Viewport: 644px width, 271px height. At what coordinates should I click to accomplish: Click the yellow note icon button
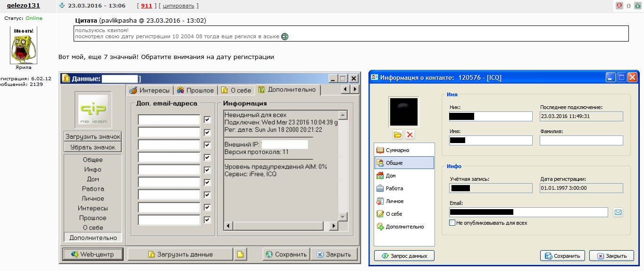240,254
